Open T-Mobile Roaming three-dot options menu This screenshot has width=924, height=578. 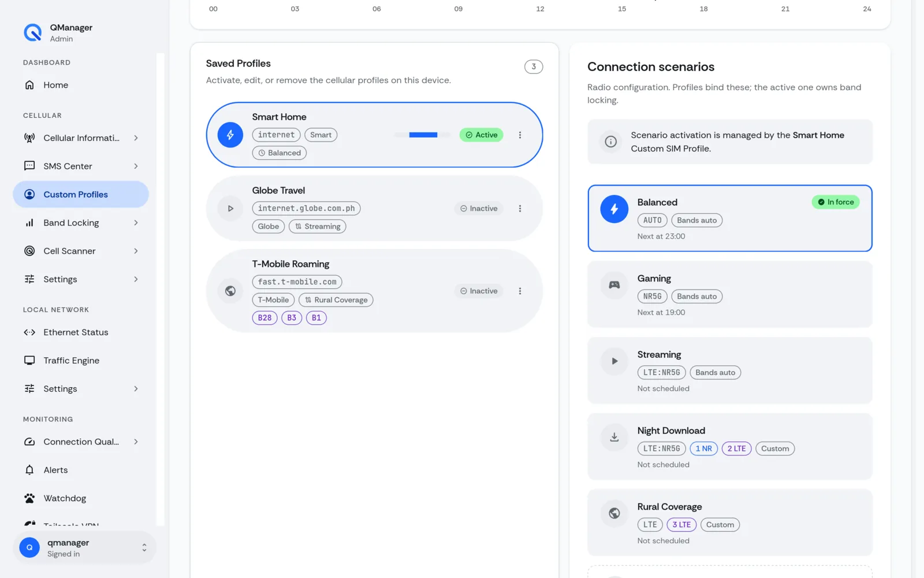pos(520,291)
